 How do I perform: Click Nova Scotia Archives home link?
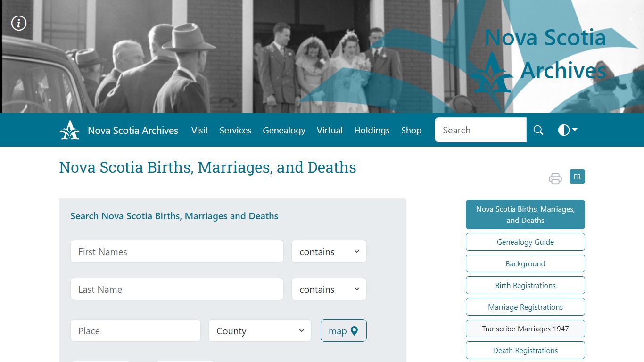point(133,131)
